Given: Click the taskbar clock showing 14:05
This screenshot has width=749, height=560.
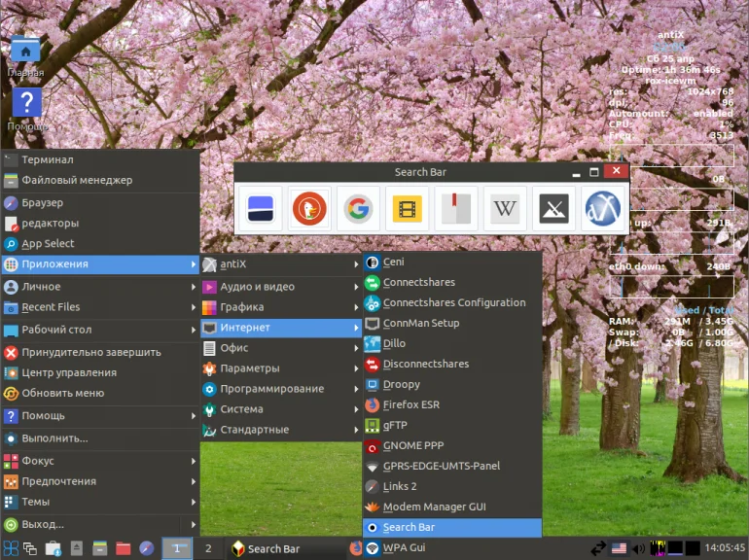Looking at the screenshot, I should pos(726,548).
